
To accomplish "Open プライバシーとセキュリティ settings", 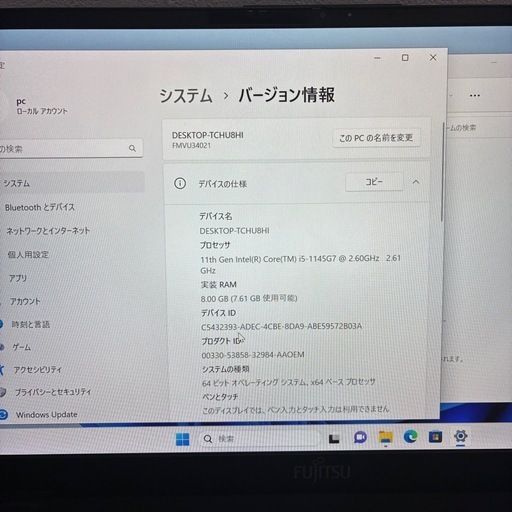I will (x=53, y=392).
